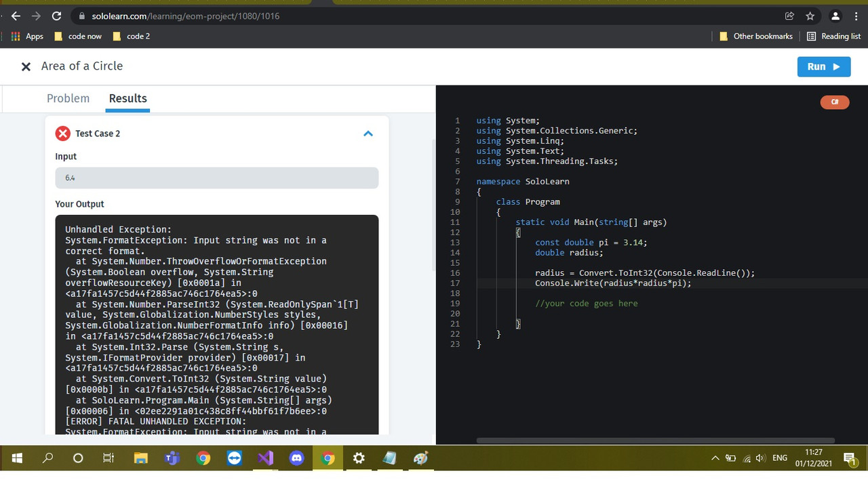The height and width of the screenshot is (488, 868).
Task: Click the battery icon in system tray
Action: click(x=731, y=459)
